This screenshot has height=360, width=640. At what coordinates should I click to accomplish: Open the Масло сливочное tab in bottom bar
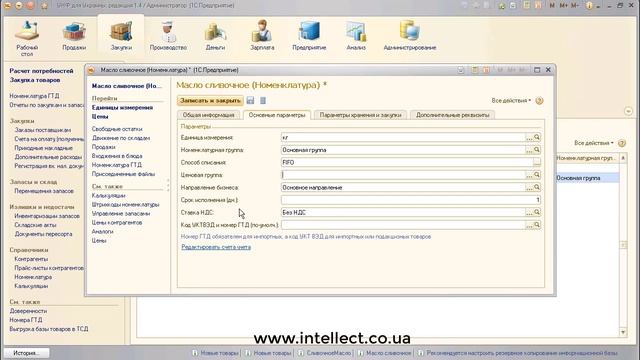(385, 353)
